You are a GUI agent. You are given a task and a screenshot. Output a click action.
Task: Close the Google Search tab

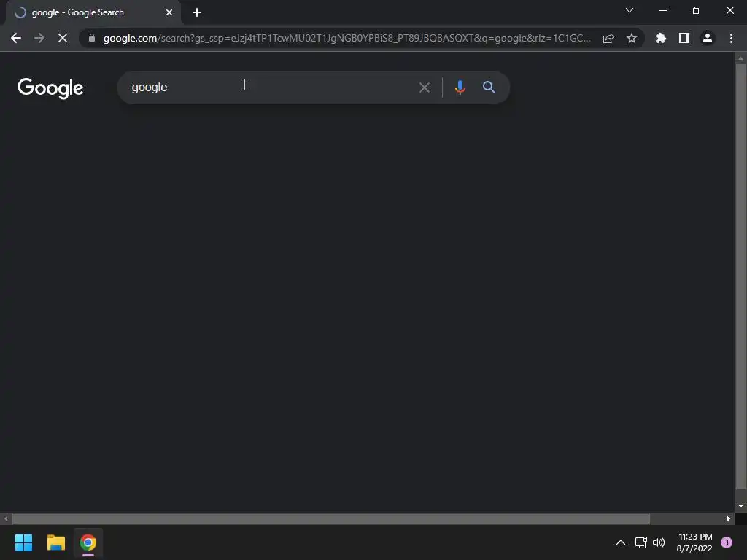pyautogui.click(x=169, y=12)
